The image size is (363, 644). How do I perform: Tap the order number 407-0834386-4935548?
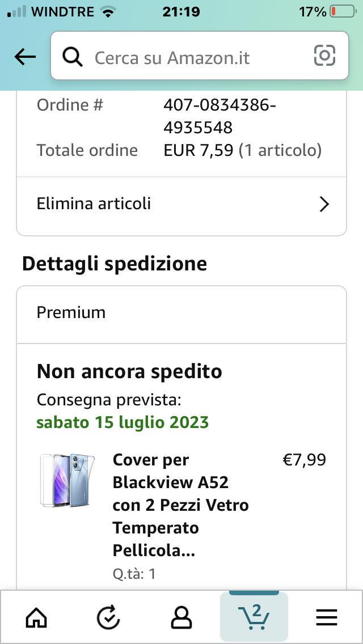220,116
